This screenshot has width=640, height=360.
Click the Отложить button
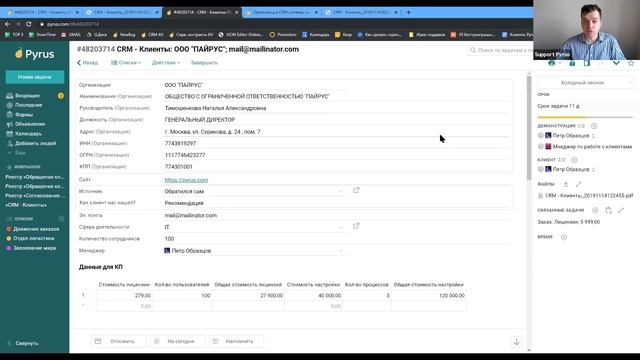click(x=118, y=341)
